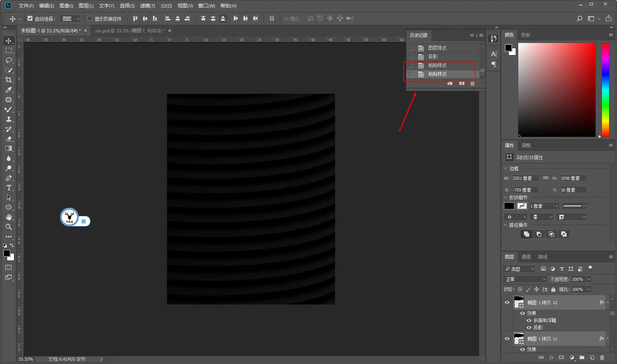Select the Eyedropper tool

coord(9,90)
